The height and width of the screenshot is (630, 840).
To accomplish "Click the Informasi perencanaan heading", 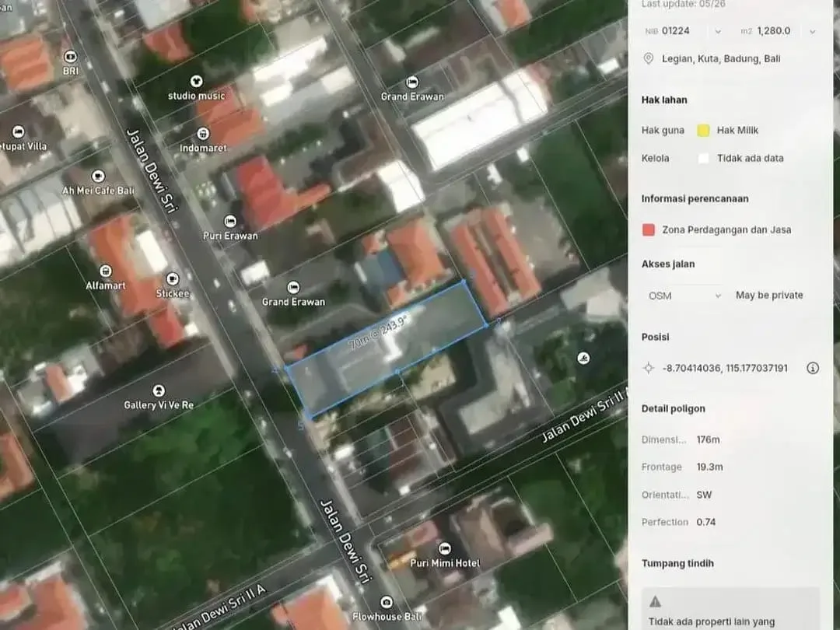I will (x=695, y=199).
